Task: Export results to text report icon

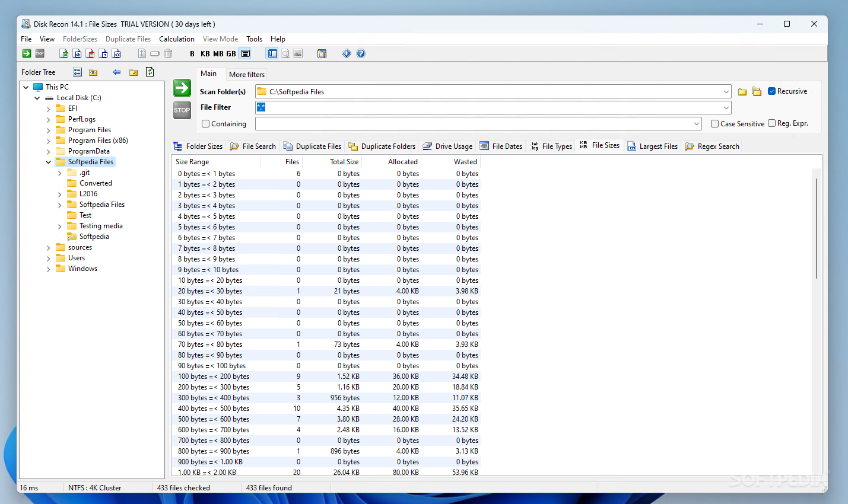Action: 90,53
